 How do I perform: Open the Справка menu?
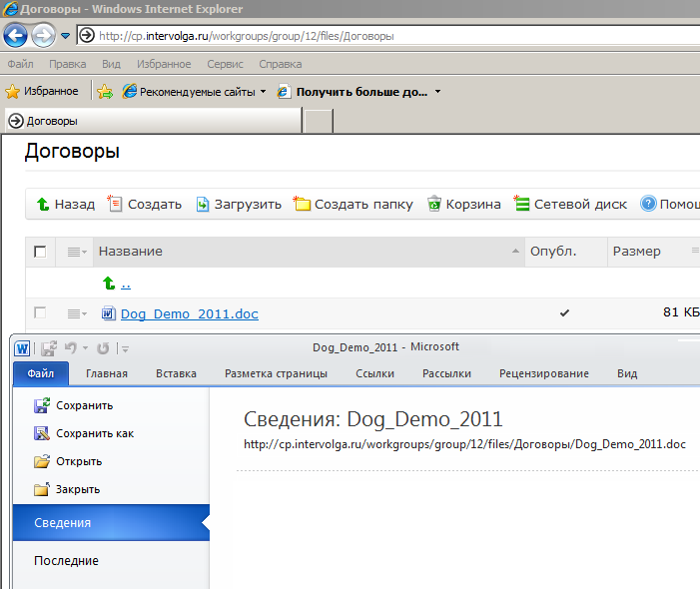pos(281,64)
